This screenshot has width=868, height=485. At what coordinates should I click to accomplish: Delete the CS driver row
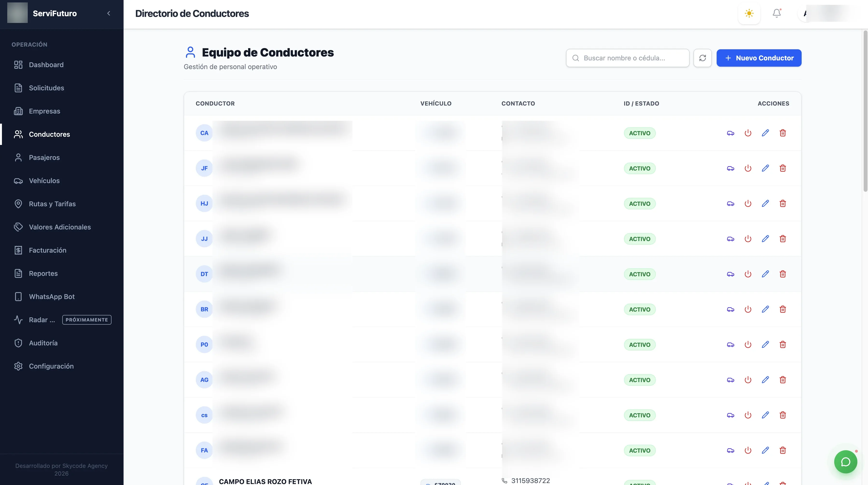(783, 415)
